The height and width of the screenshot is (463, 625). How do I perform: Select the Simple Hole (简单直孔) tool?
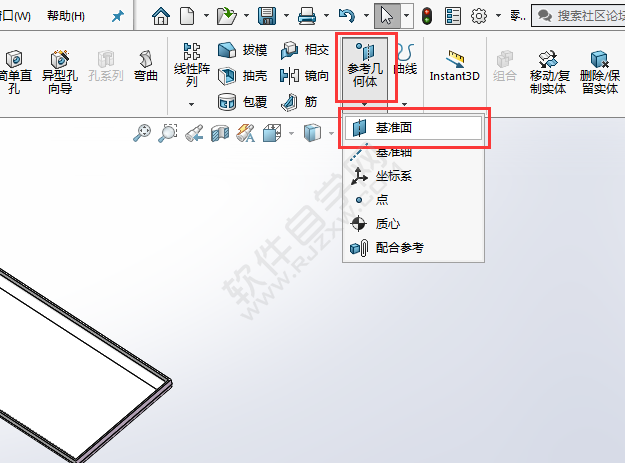click(15, 72)
